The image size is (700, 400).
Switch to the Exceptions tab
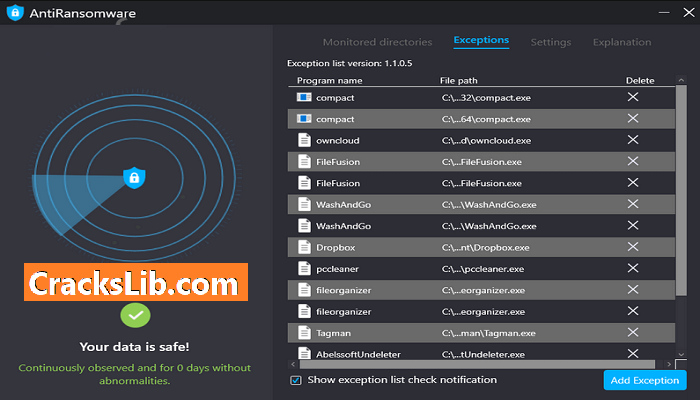[481, 40]
